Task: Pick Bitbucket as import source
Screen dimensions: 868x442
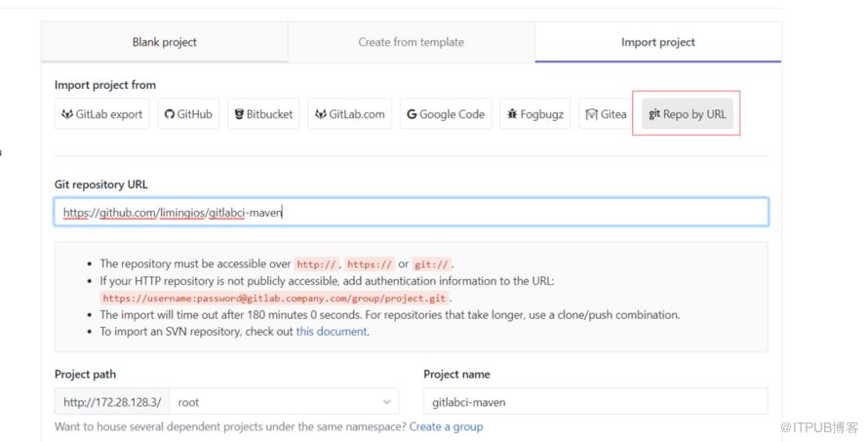Action: tap(263, 114)
